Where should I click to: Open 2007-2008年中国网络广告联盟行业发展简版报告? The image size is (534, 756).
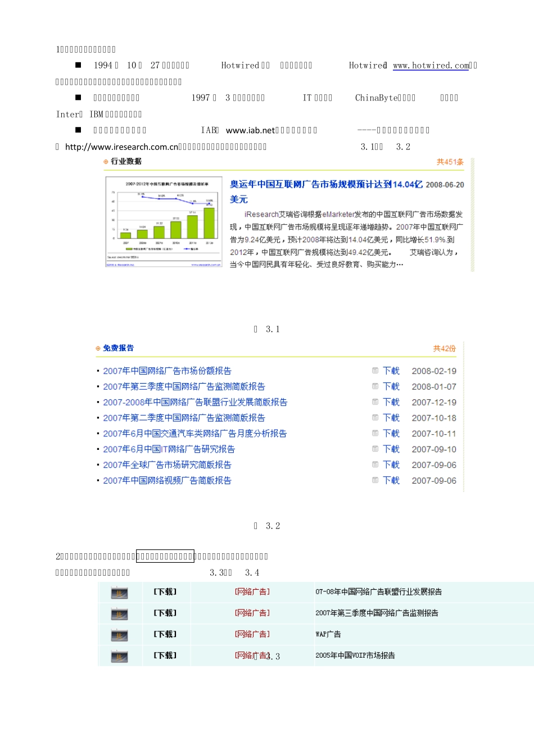195,403
